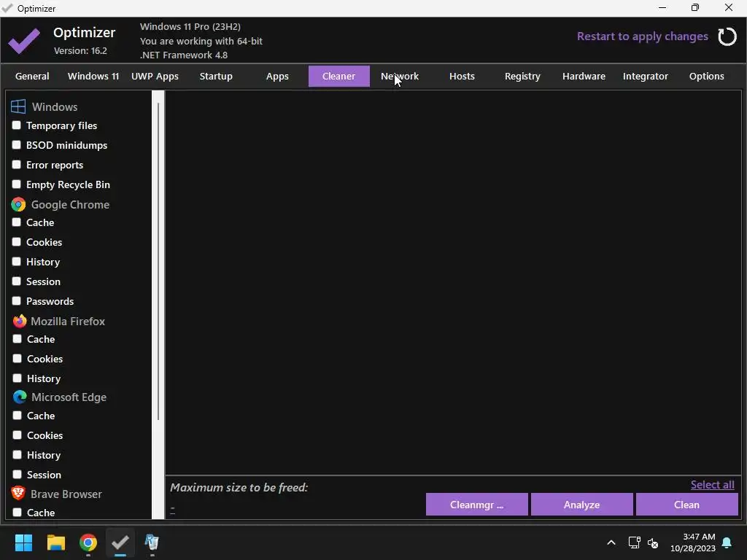
Task: Tick Google Chrome Cookies checkbox
Action: pyautogui.click(x=17, y=242)
